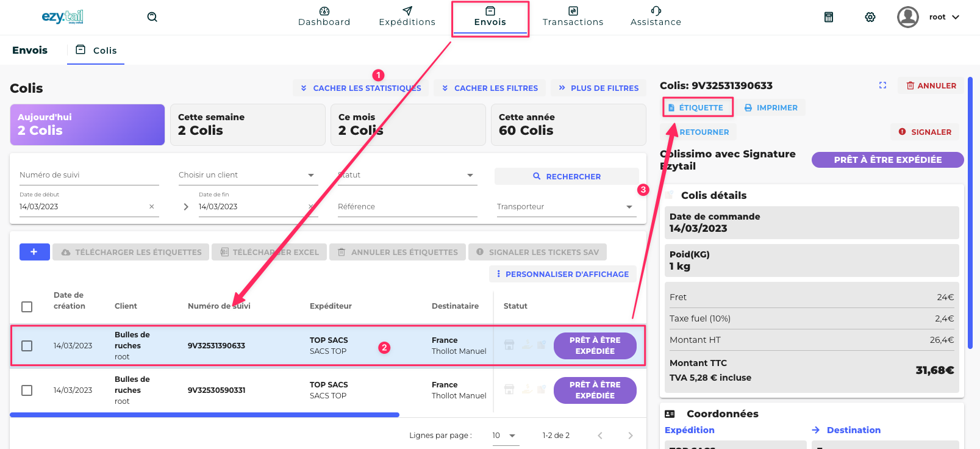Screen dimensions: 980x449
Task: Open Personnaliser d'affichage options
Action: (562, 274)
